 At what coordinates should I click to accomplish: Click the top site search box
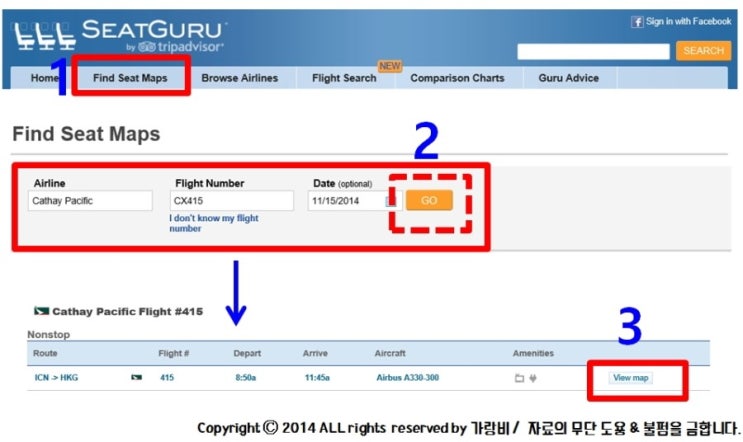(593, 51)
